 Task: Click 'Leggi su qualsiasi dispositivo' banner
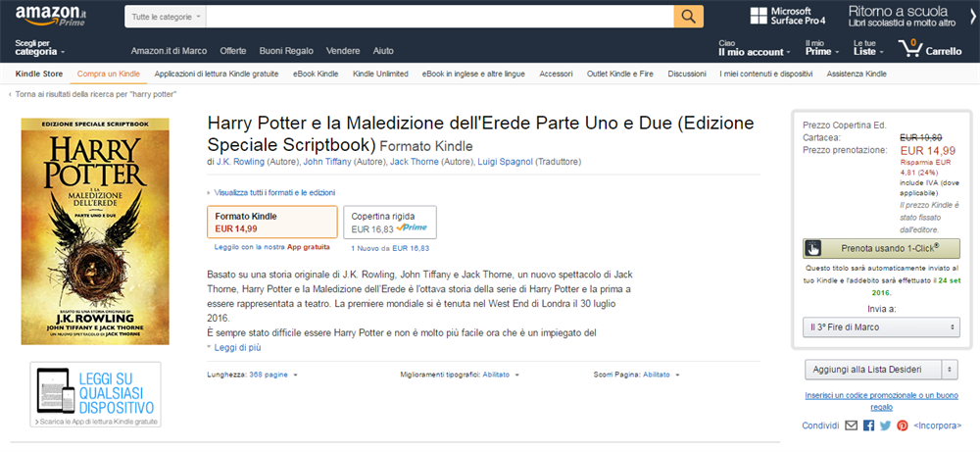(95, 394)
